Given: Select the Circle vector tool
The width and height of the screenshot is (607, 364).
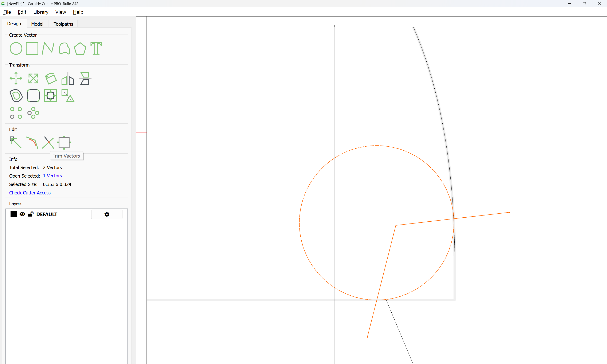Looking at the screenshot, I should [16, 48].
